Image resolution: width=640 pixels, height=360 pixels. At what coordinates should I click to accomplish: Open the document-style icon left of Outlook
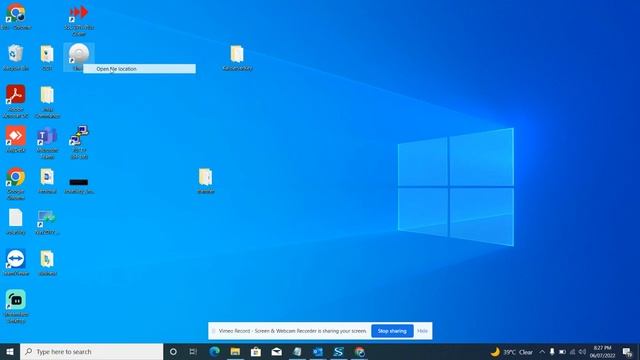tap(298, 352)
